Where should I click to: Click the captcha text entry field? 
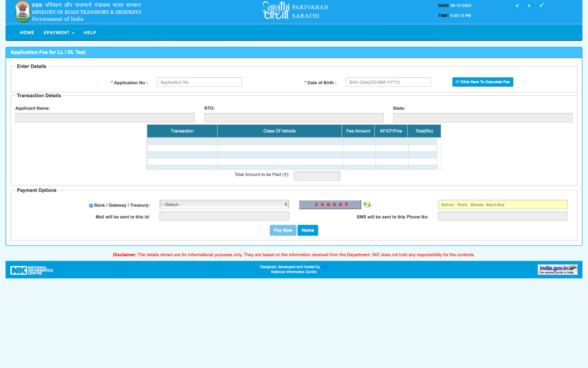coord(503,205)
